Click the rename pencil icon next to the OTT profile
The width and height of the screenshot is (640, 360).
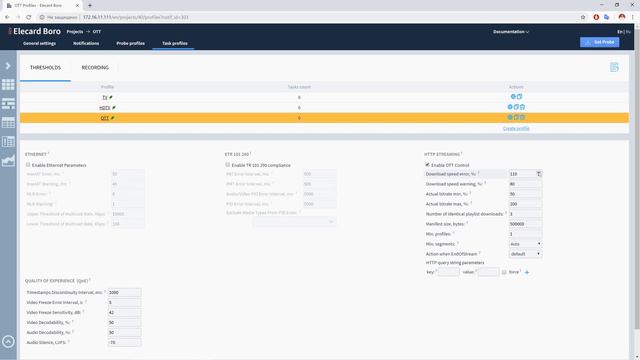click(113, 118)
